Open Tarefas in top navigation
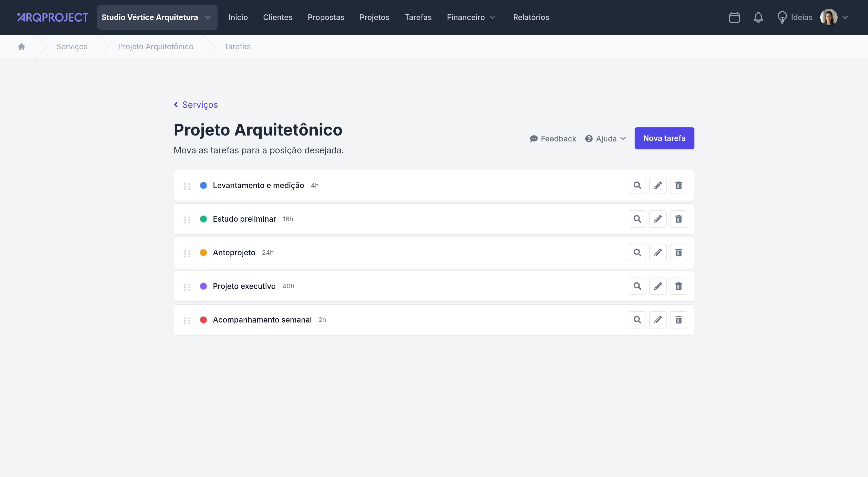 [x=418, y=17]
